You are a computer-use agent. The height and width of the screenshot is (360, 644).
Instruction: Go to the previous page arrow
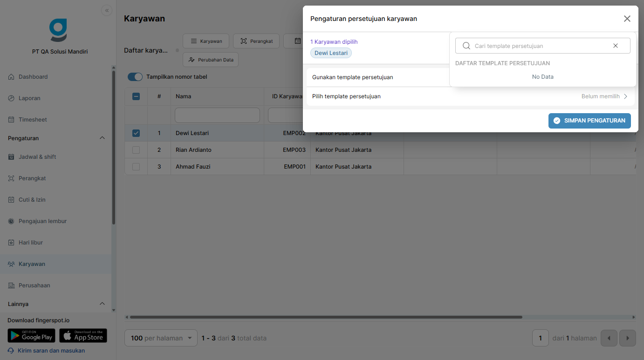click(x=609, y=338)
